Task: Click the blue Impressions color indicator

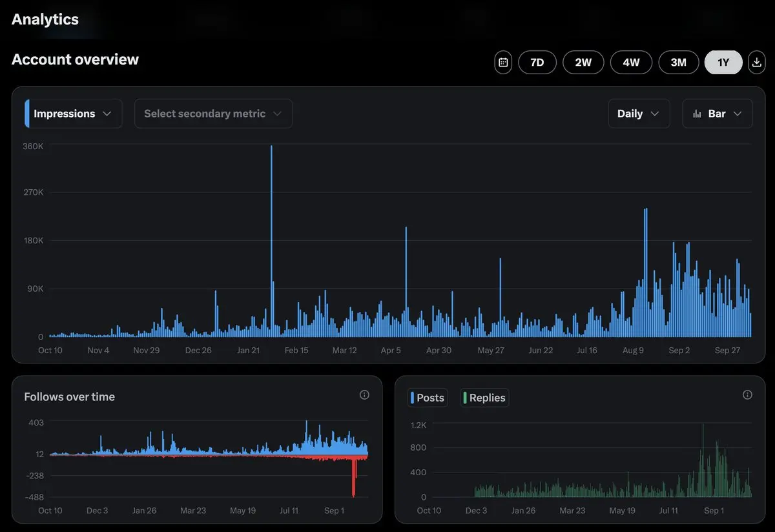Action: pos(27,114)
